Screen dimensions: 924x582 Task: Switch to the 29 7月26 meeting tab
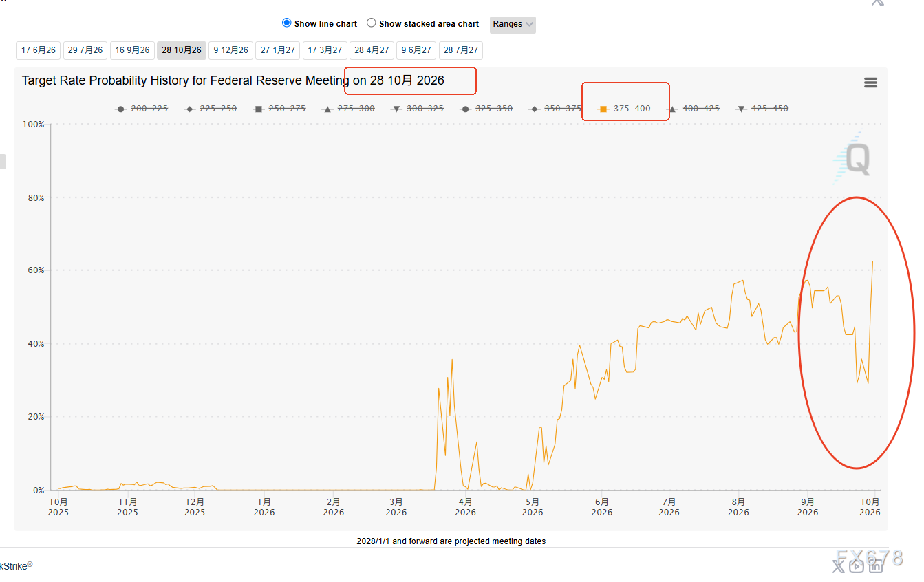pos(85,50)
